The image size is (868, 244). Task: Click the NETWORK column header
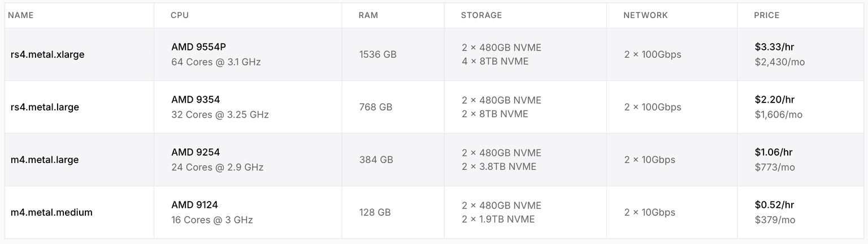(x=645, y=15)
